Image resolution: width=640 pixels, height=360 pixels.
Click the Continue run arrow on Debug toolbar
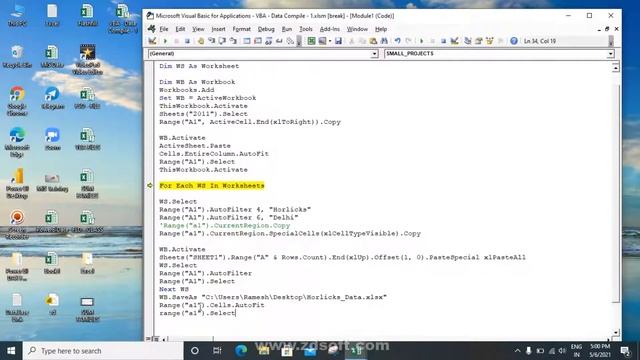coord(165,41)
